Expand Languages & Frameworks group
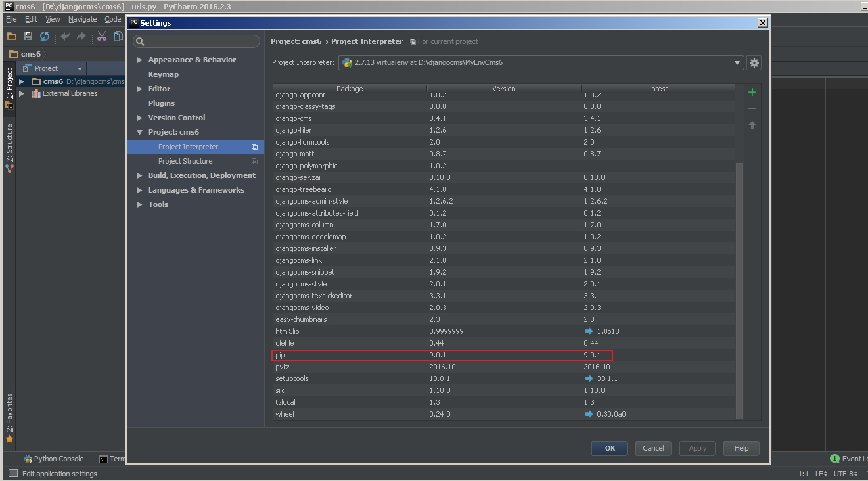The image size is (868, 481). click(x=139, y=190)
